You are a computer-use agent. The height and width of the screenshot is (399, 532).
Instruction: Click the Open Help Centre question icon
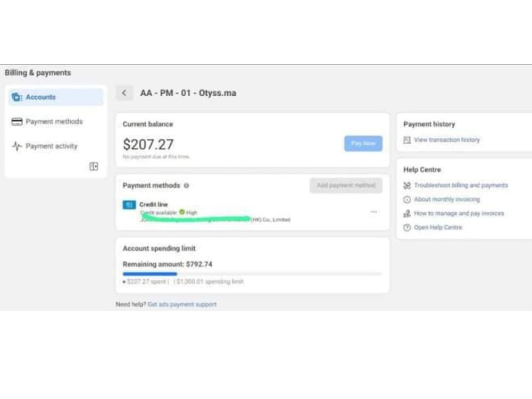click(x=407, y=228)
